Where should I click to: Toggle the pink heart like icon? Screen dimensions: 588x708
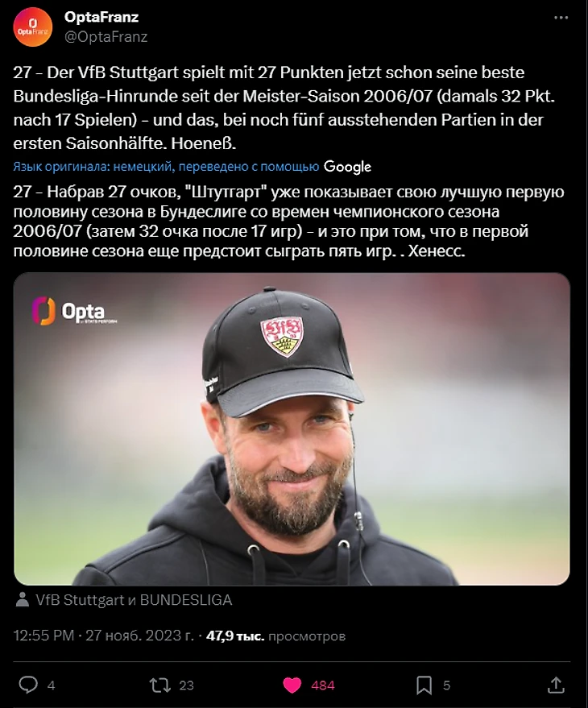click(292, 685)
